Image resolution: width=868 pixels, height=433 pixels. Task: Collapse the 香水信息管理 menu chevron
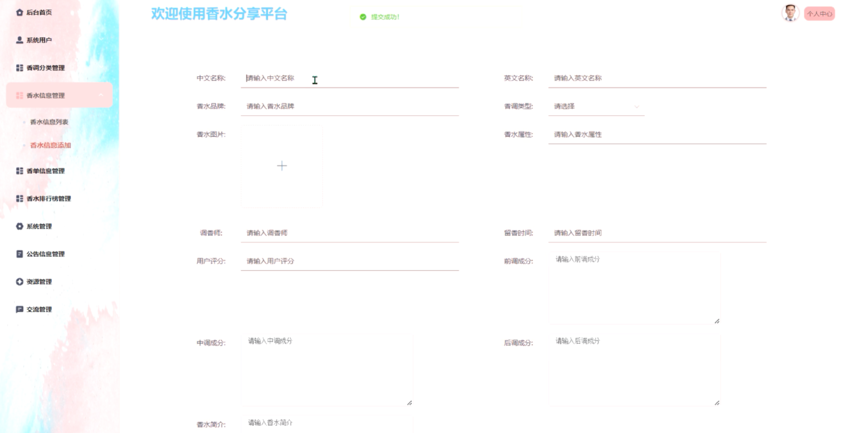point(101,95)
